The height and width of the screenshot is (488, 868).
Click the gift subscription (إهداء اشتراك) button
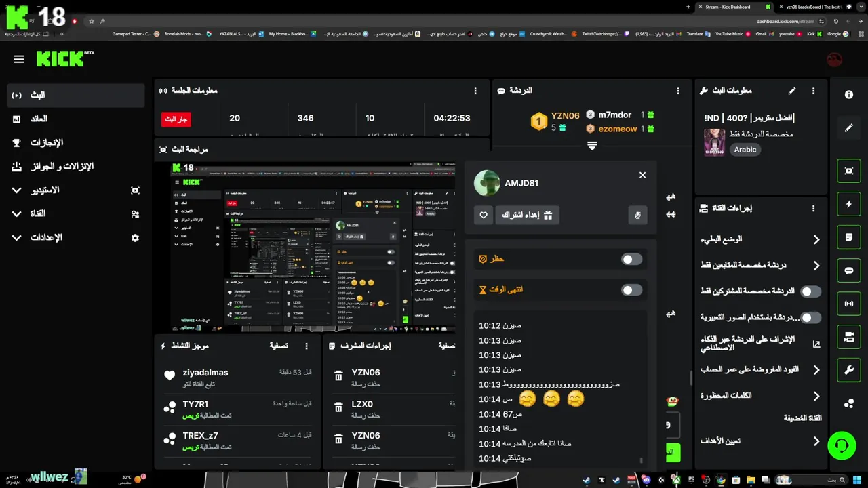[528, 216]
